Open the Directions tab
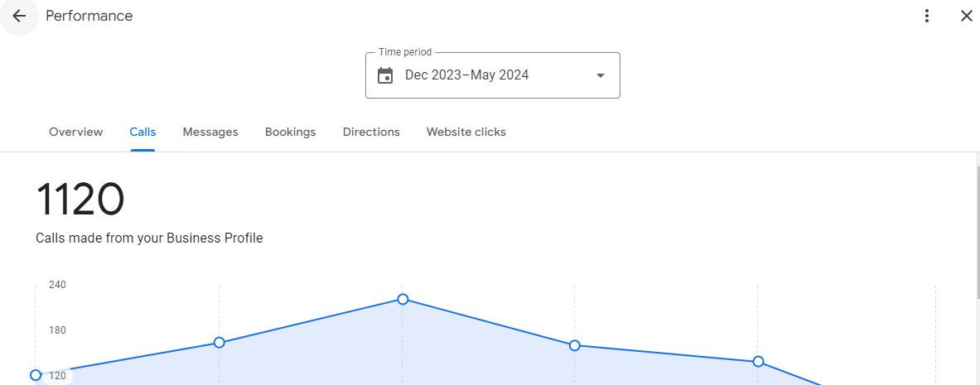Image resolution: width=980 pixels, height=385 pixels. pos(371,132)
